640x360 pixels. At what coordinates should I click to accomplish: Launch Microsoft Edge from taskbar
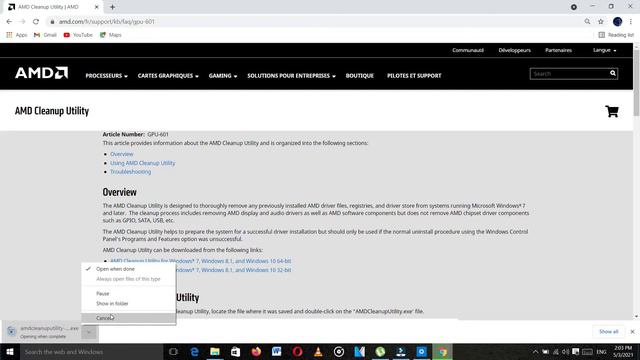(x=194, y=352)
